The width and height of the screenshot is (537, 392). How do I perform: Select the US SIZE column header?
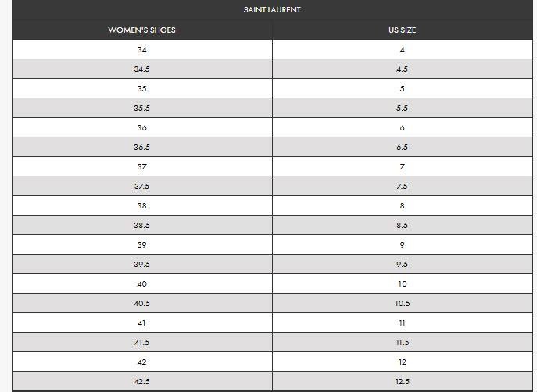402,30
